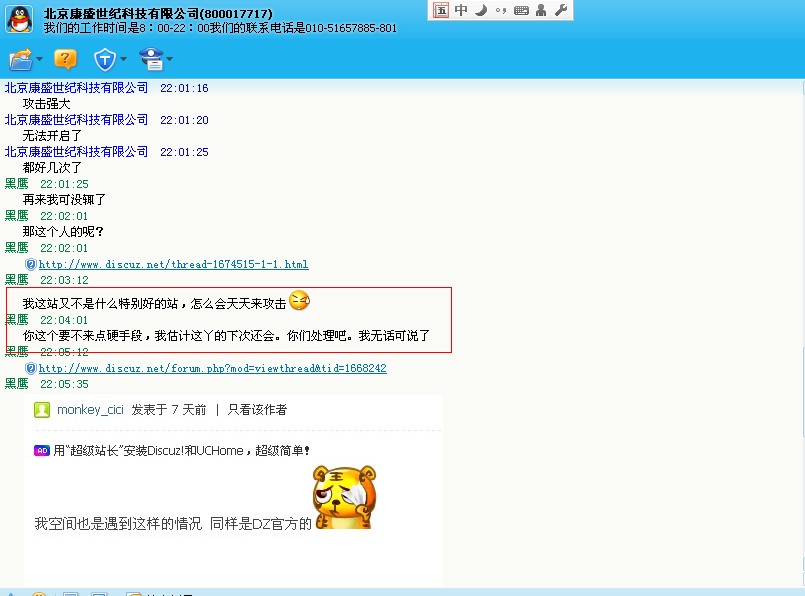Viewport: 805px width, 596px height.
Task: Open the blue shield T security icon
Action: tap(105, 60)
